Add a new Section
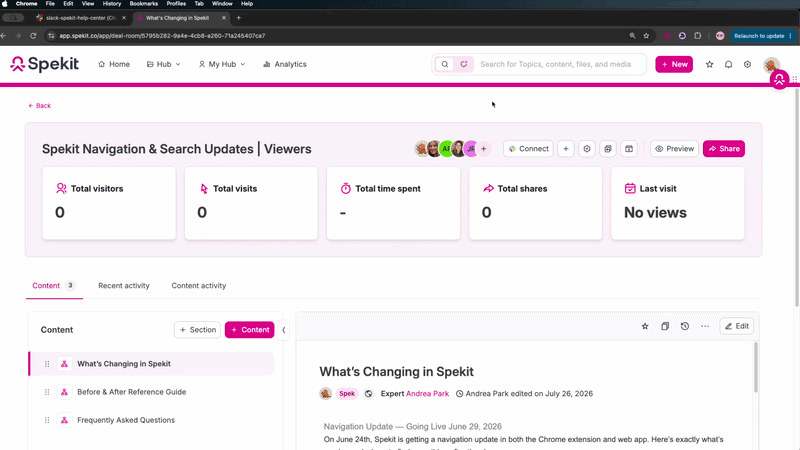 pos(197,330)
